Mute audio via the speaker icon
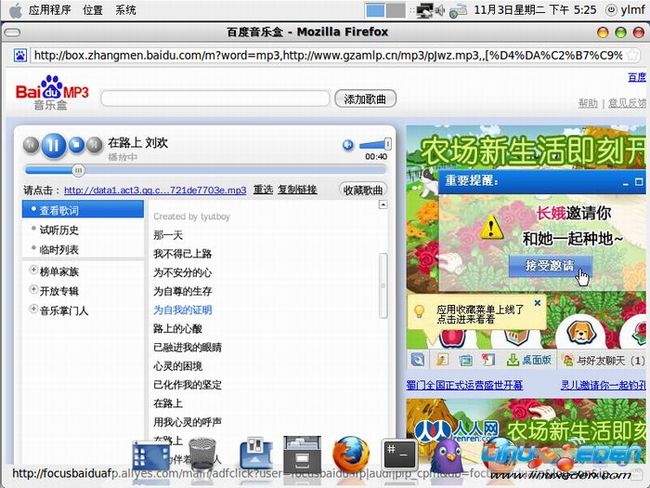 (x=348, y=145)
